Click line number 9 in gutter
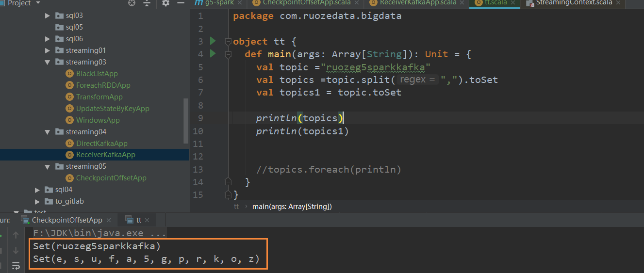Viewport: 644px width, 273px height. tap(200, 118)
